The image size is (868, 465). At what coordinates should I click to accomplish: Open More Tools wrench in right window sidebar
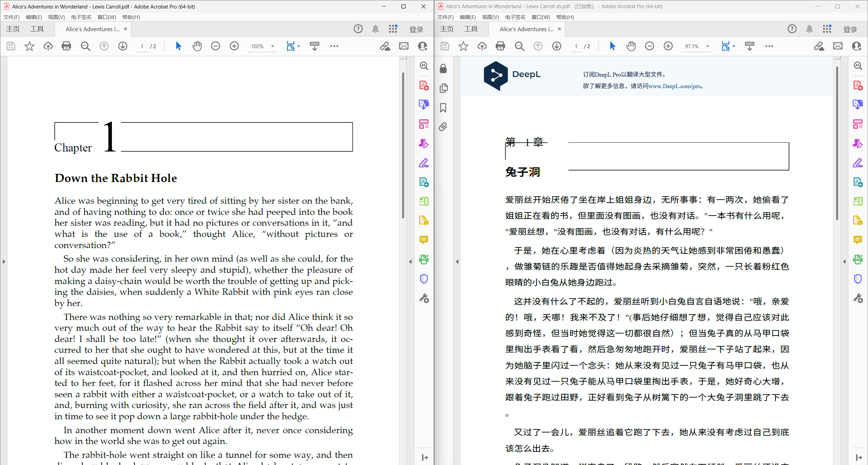click(858, 298)
